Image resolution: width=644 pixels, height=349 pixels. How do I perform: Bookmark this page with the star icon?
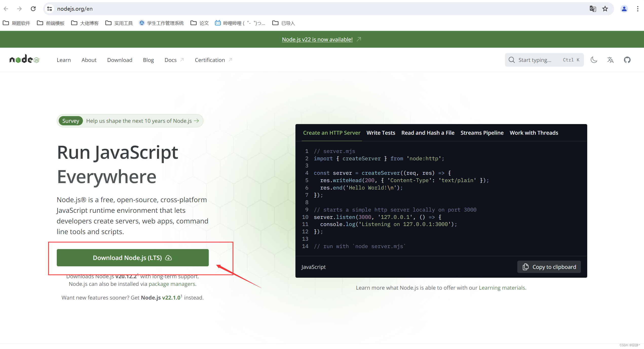tap(605, 9)
